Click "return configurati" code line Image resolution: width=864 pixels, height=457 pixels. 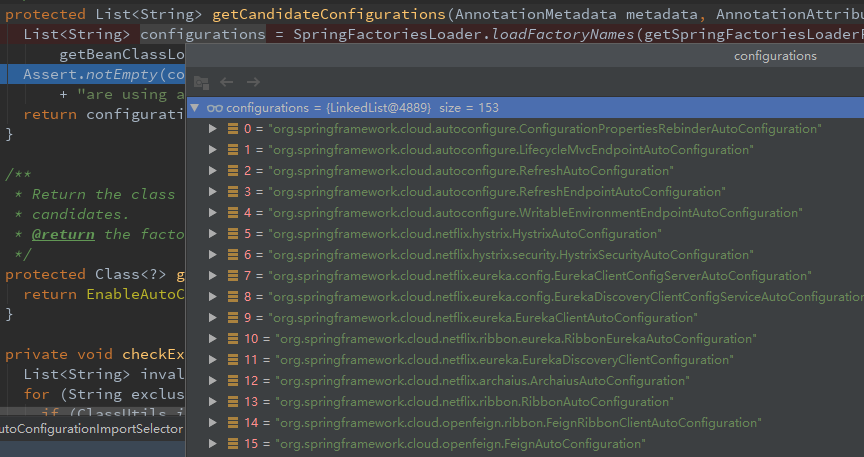click(x=104, y=114)
